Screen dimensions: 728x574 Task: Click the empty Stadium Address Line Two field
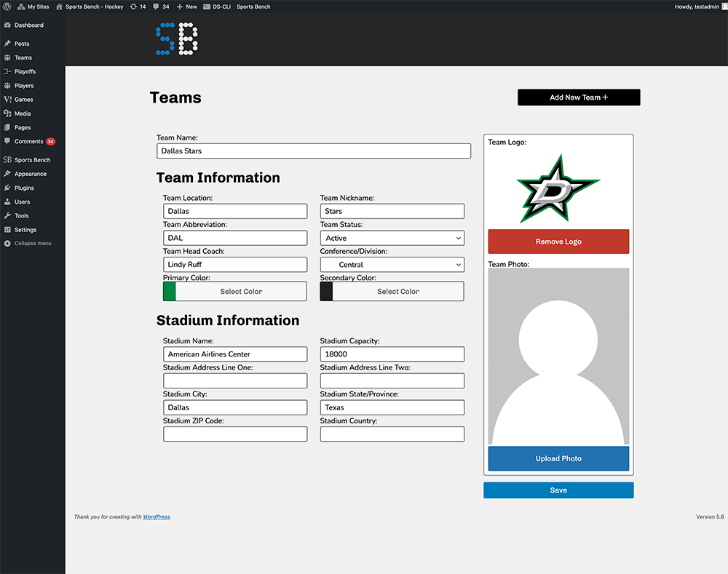click(x=392, y=380)
